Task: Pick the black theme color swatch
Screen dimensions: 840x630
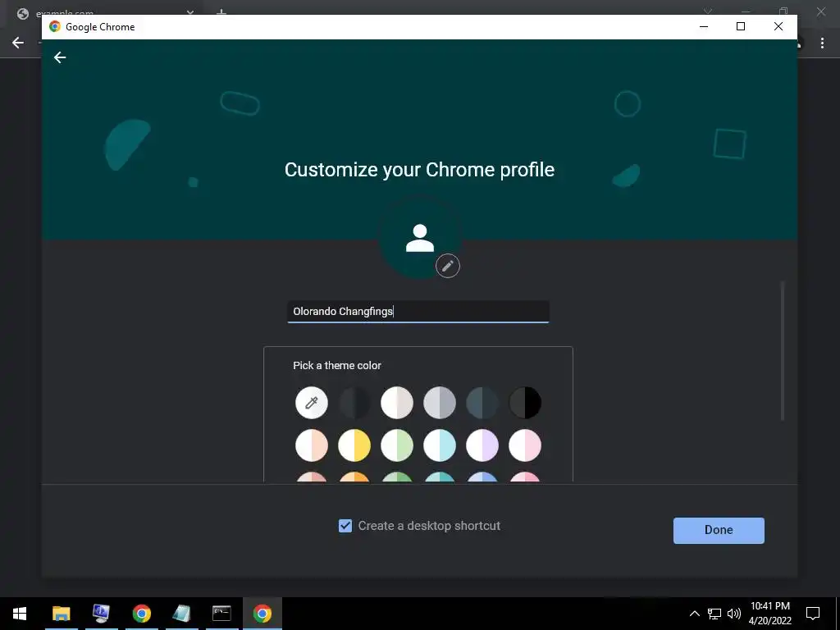Action: coord(525,402)
